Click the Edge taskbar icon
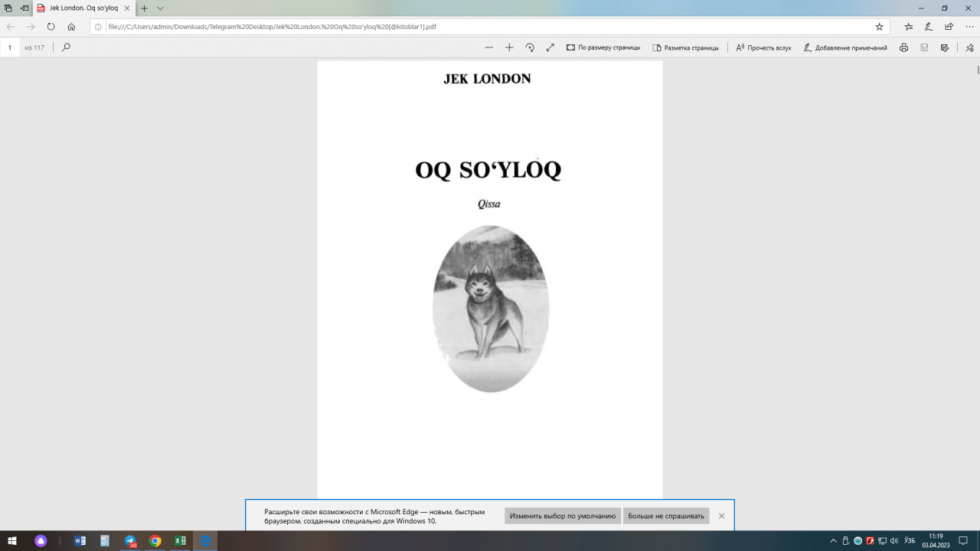980x551 pixels. coord(205,541)
